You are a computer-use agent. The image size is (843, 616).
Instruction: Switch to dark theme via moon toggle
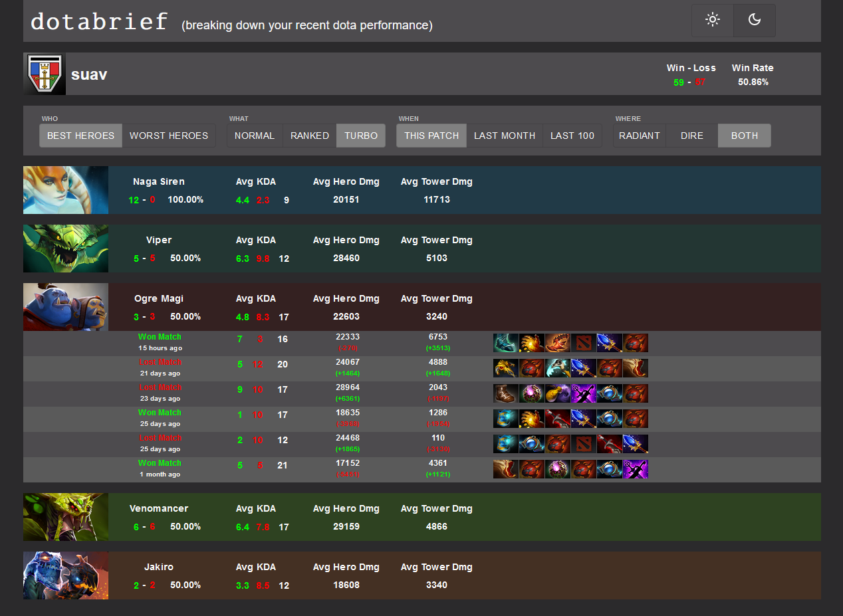click(754, 20)
